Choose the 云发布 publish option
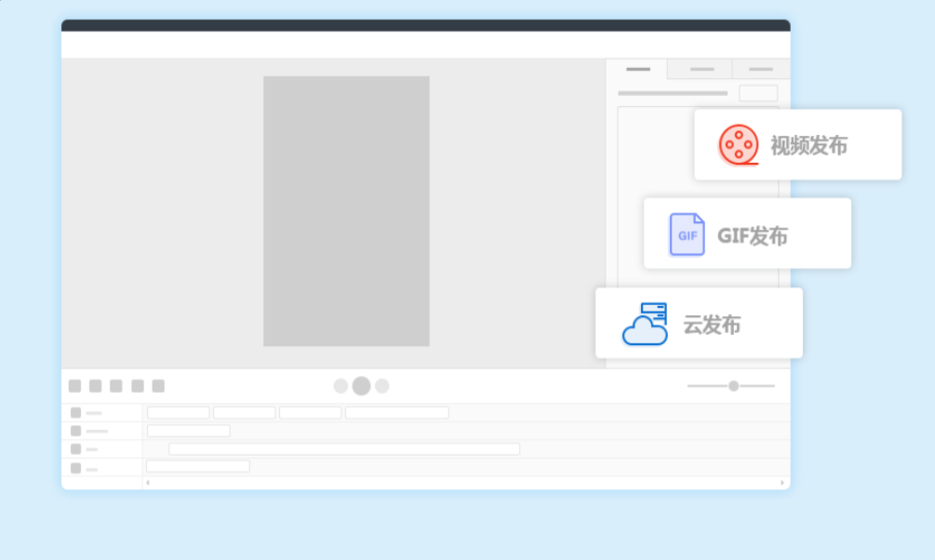 pos(712,326)
